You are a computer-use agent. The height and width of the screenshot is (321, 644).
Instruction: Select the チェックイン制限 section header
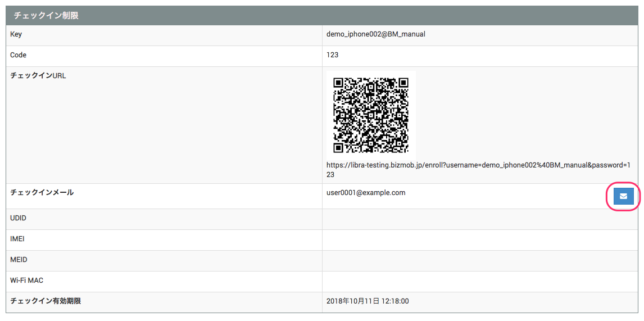pos(46,16)
